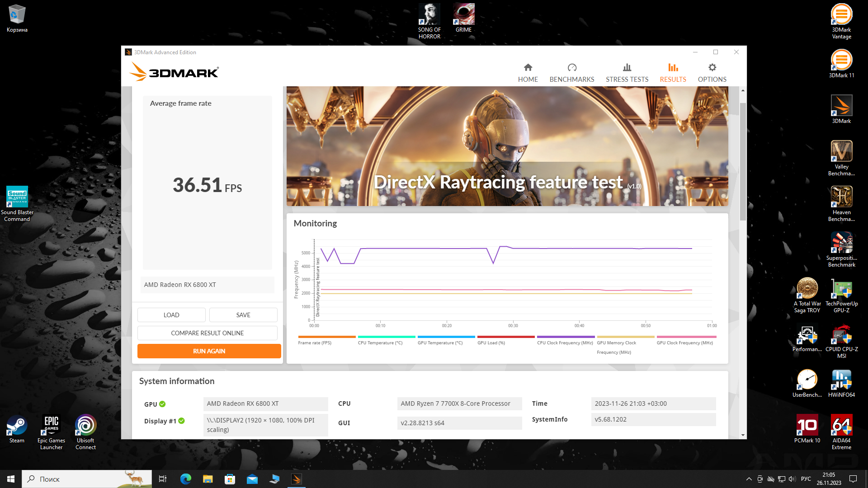Screen dimensions: 868x488
Task: Open 3DMark taskbar button
Action: coord(297,479)
